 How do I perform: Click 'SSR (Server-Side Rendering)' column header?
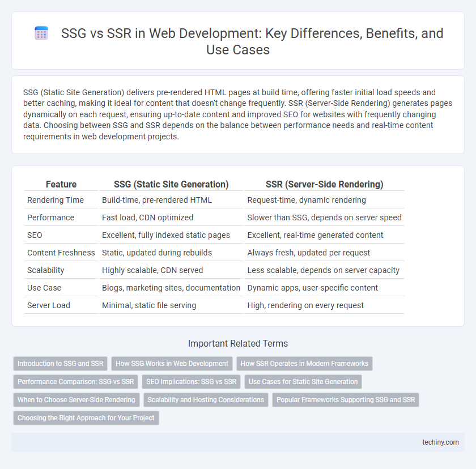[325, 184]
